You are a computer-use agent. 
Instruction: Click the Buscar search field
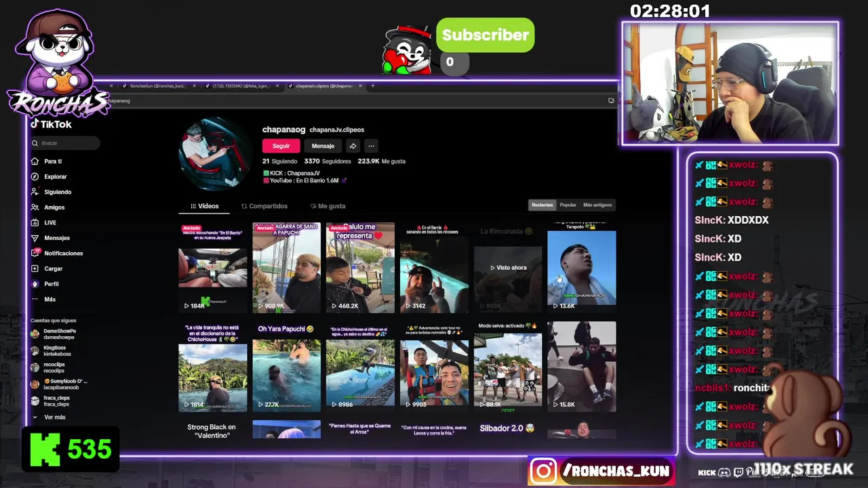click(x=65, y=143)
